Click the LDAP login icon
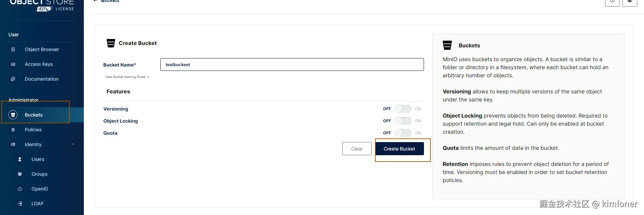The image size is (644, 215). 20,204
